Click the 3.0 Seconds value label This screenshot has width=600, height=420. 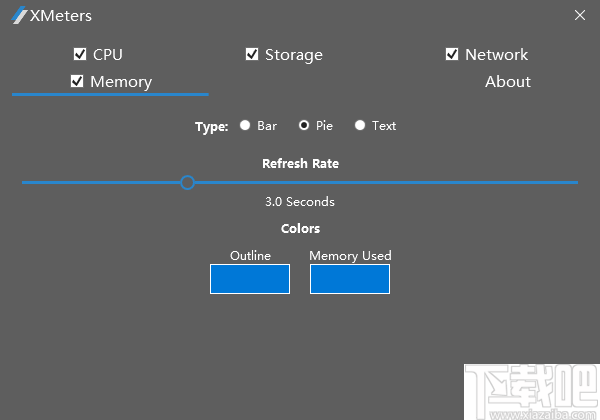[x=300, y=202]
